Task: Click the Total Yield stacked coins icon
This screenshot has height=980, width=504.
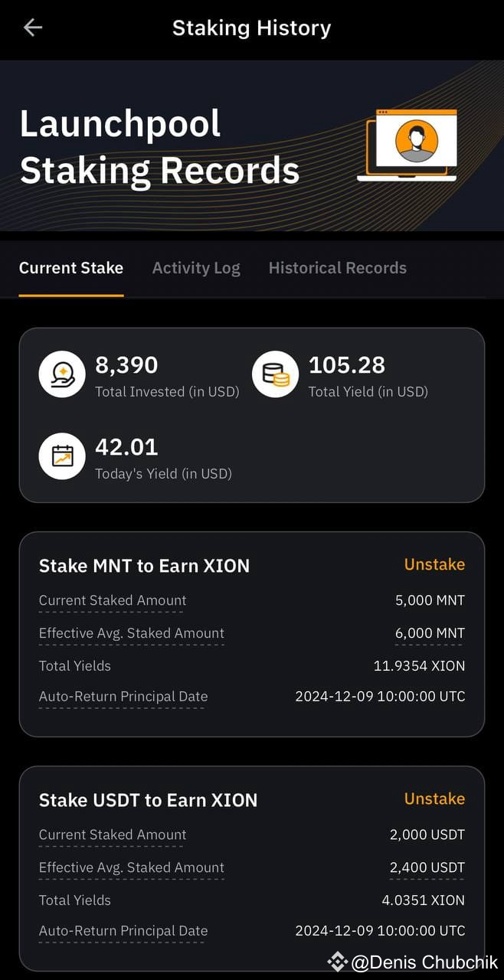Action: (276, 374)
